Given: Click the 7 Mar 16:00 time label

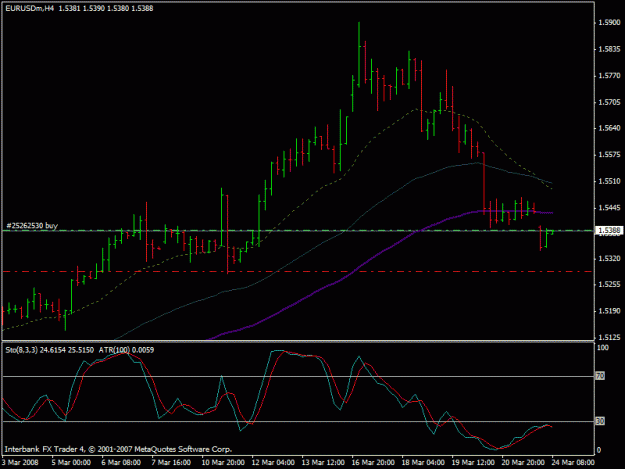Looking at the screenshot, I should [x=171, y=462].
